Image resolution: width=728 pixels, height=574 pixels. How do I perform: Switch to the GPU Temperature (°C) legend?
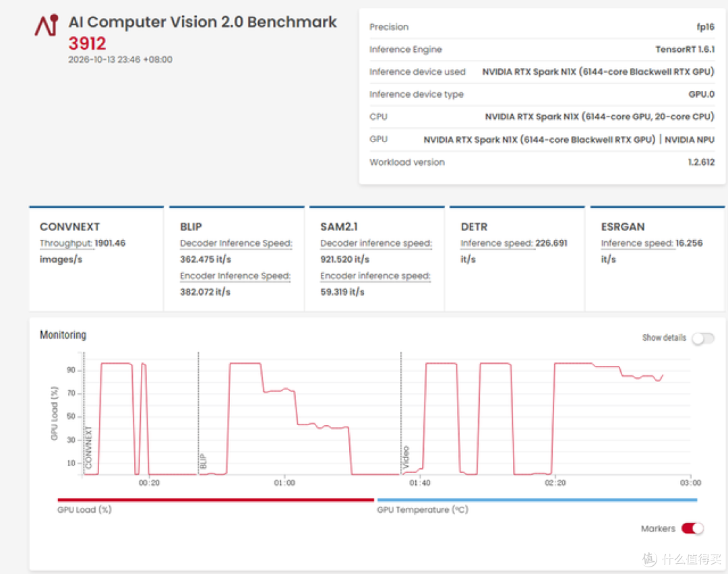click(x=423, y=509)
